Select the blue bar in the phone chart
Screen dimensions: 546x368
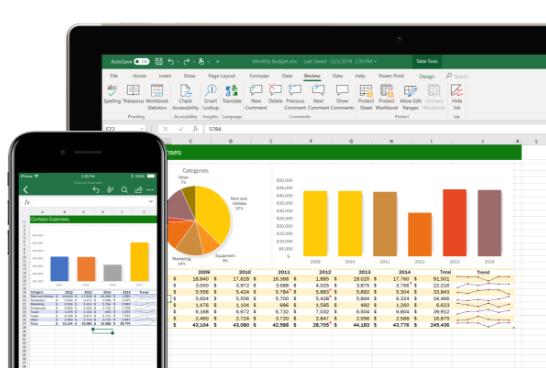(60, 269)
